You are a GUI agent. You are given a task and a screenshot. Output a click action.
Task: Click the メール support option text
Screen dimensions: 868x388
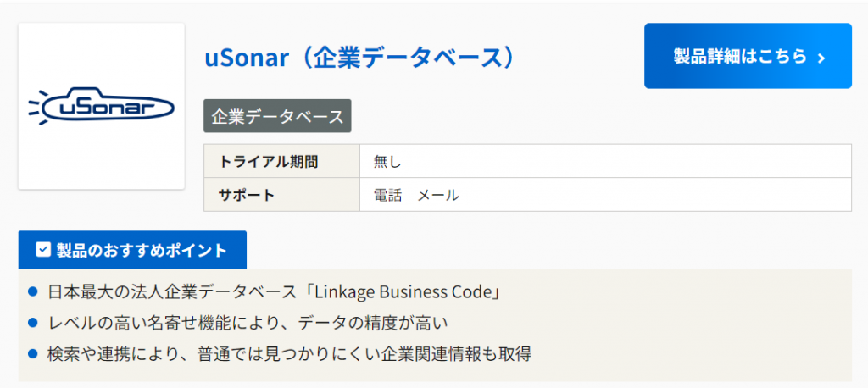pyautogui.click(x=438, y=195)
